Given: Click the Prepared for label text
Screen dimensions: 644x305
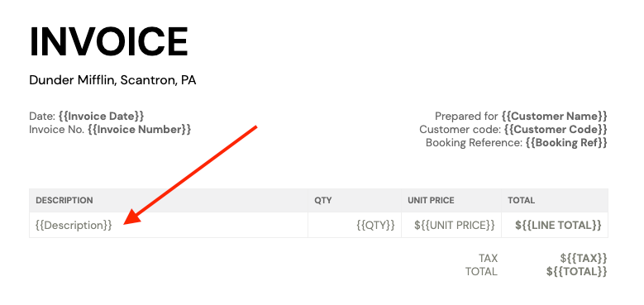Looking at the screenshot, I should tap(466, 117).
